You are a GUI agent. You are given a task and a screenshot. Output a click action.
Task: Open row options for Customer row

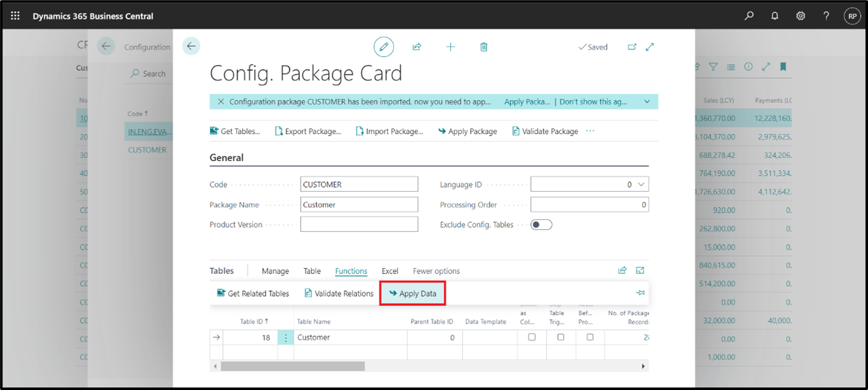click(x=286, y=337)
